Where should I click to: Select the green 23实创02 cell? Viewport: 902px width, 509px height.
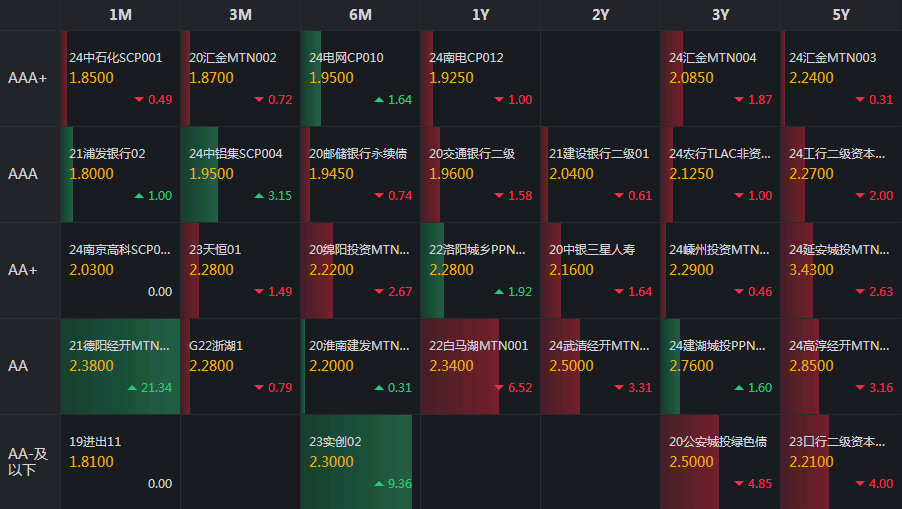[360, 462]
